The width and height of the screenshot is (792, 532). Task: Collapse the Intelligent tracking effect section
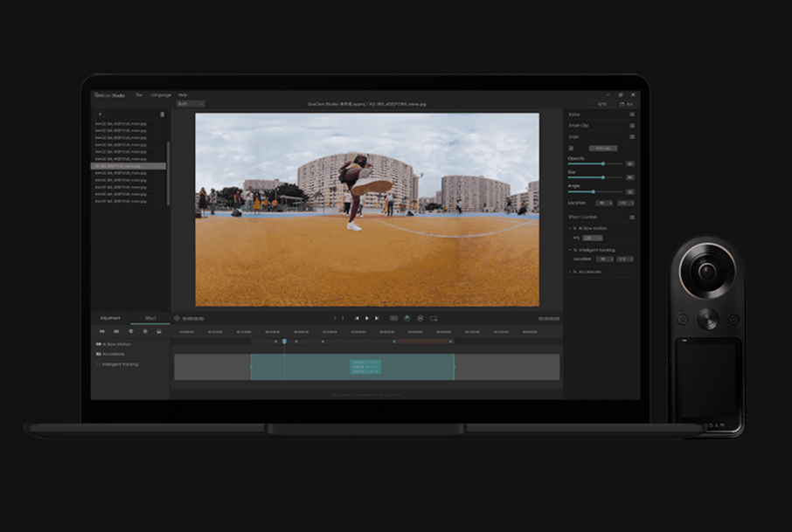[x=570, y=250]
